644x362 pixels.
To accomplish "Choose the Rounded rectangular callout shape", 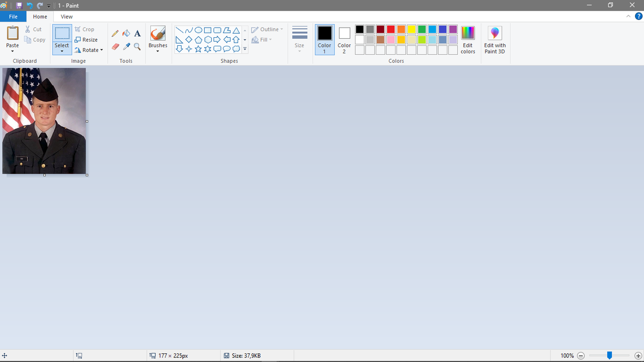I will (217, 49).
